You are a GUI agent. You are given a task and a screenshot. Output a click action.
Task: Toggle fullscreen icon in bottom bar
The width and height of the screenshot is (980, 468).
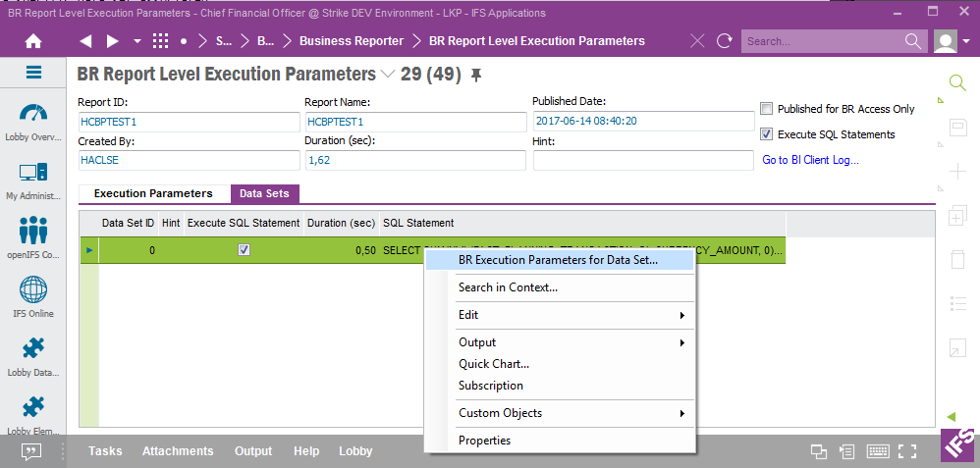[907, 451]
